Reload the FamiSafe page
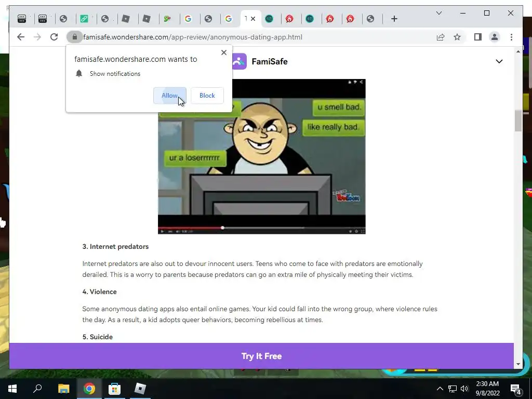The width and height of the screenshot is (532, 399). click(54, 37)
